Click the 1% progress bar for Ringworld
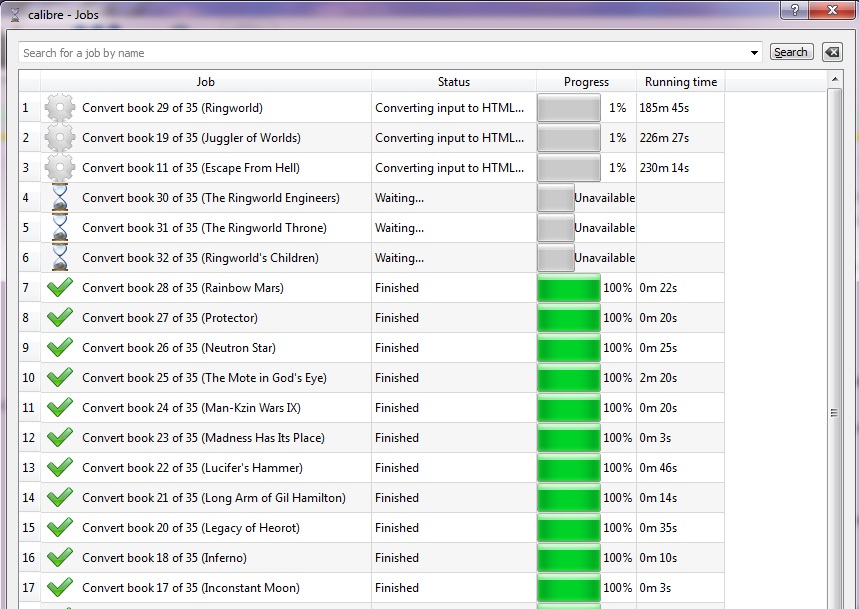Screen dimensions: 859x609 (569, 108)
